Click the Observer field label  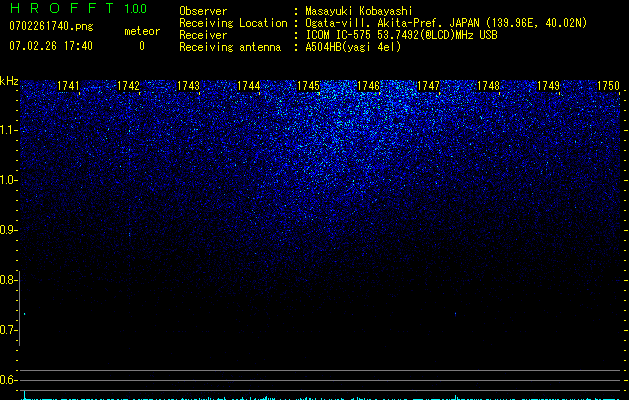203,11
